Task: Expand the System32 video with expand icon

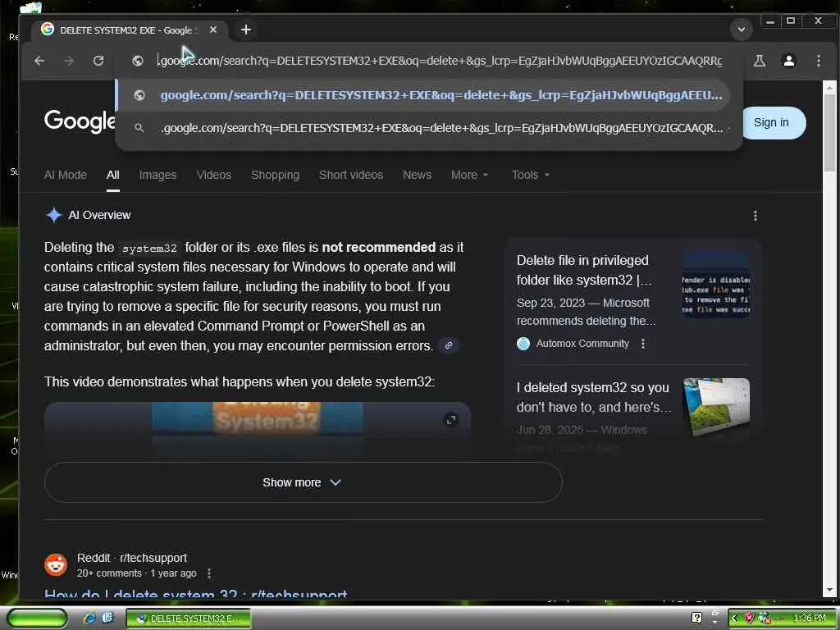Action: (452, 421)
